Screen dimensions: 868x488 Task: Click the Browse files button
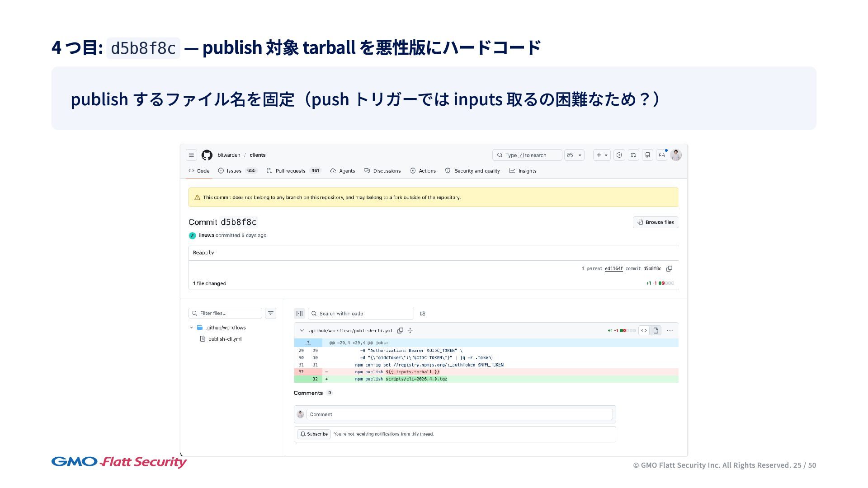pos(656,222)
